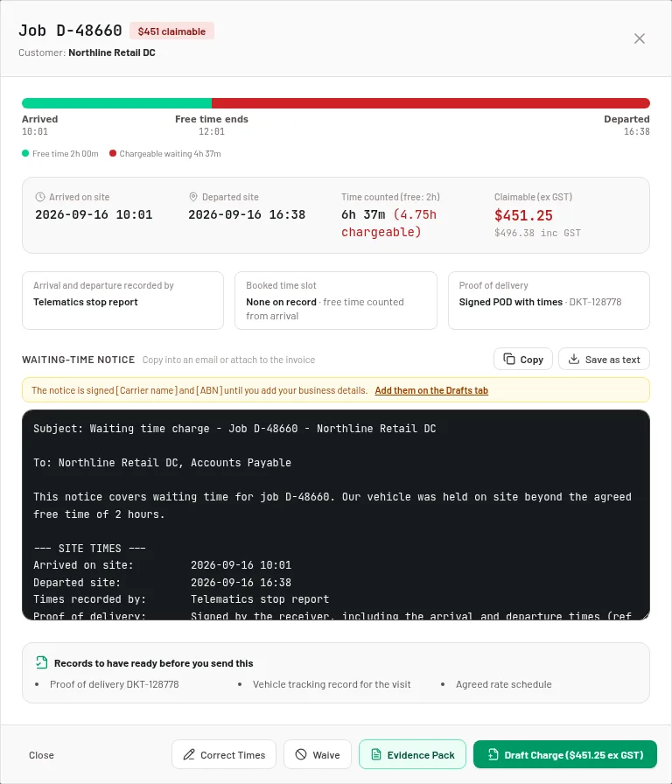Viewport: 672px width, 784px height.
Task: Click 6h 37m time counted value
Action: 363,214
